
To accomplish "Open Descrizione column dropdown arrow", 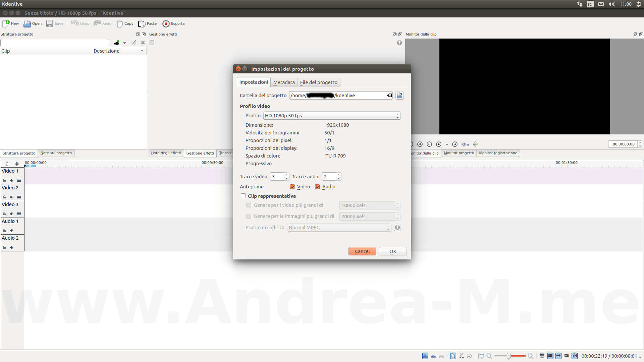I will [x=142, y=51].
